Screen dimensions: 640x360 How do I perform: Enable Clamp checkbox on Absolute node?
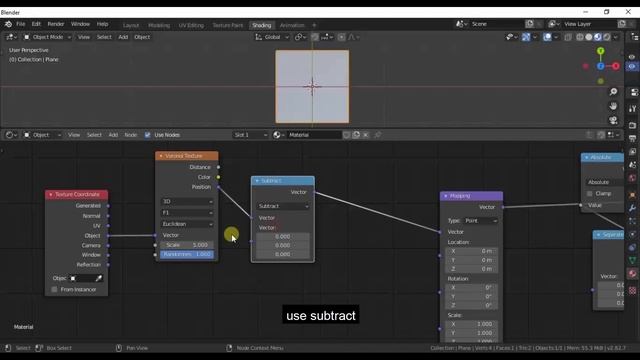coord(589,193)
